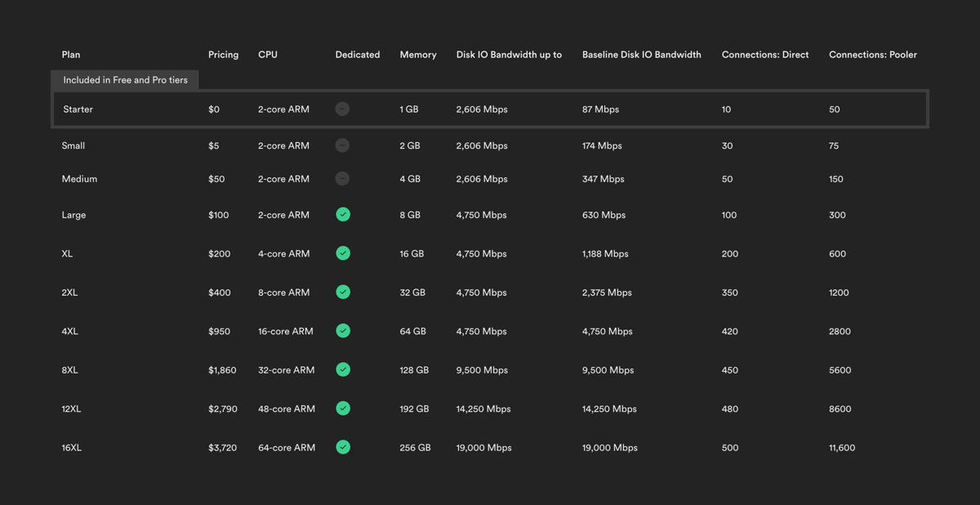Select the Dedicated checkmark on 8XL row
Screen dimensions: 980x505
pos(342,369)
